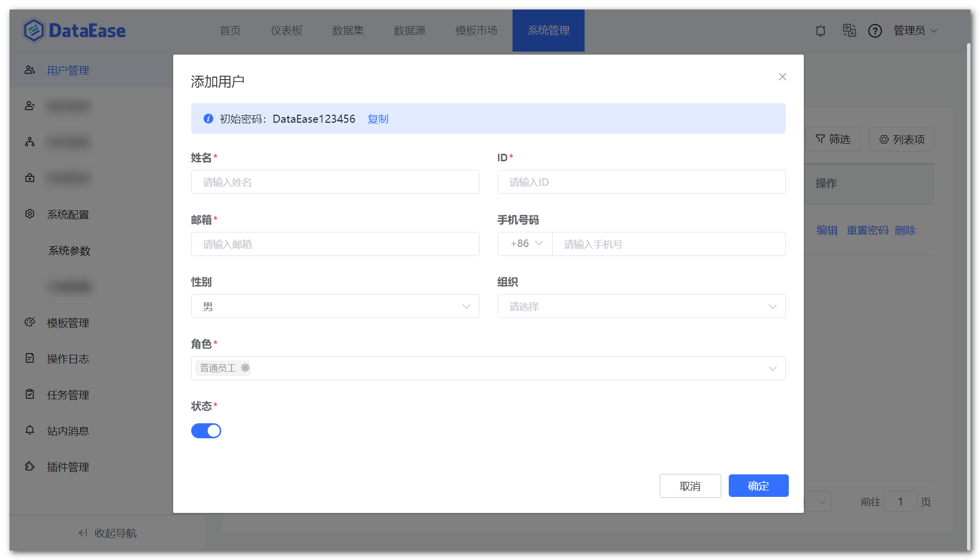Click the notification bell in top bar

point(820,31)
